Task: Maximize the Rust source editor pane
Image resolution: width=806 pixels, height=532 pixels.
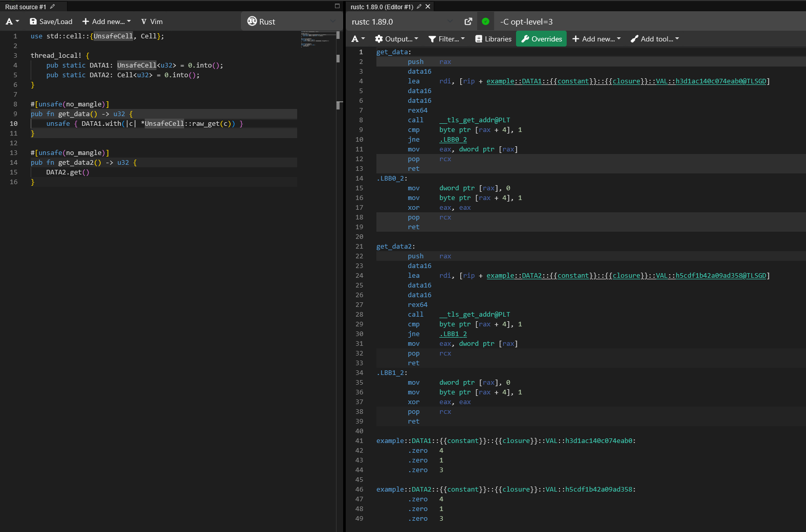Action: (x=337, y=6)
